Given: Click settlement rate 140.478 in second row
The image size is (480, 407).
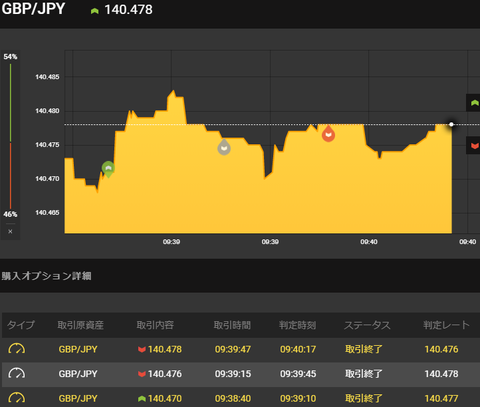Looking at the screenshot, I should (x=441, y=374).
